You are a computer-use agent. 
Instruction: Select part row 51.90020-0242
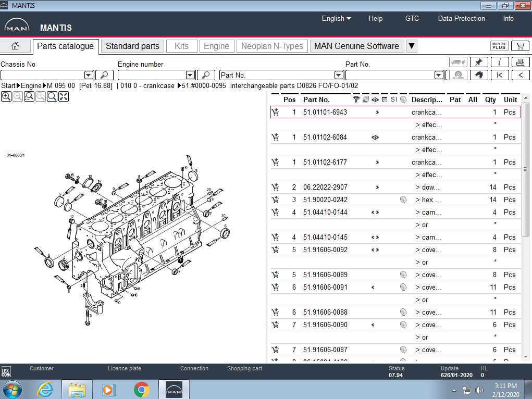(325, 199)
